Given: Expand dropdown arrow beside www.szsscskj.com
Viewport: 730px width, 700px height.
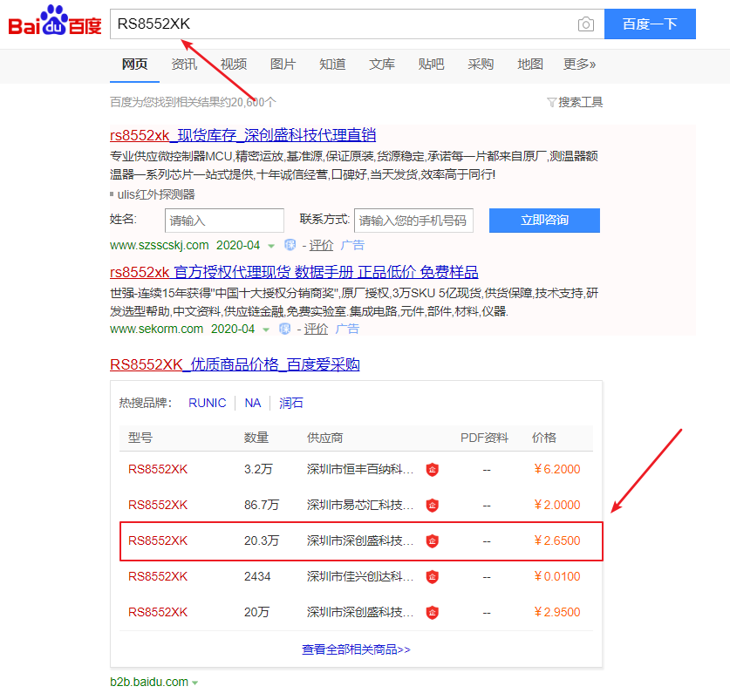Looking at the screenshot, I should click(x=271, y=246).
